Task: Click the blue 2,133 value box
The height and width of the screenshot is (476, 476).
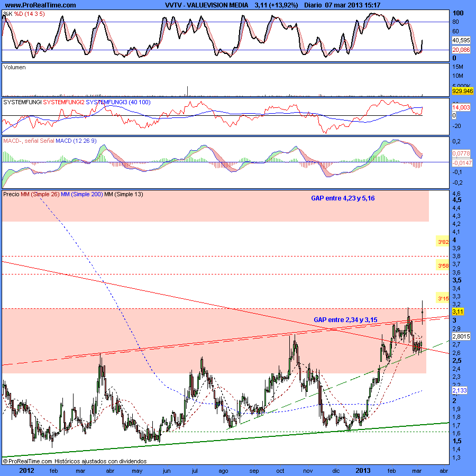Action: 459,390
